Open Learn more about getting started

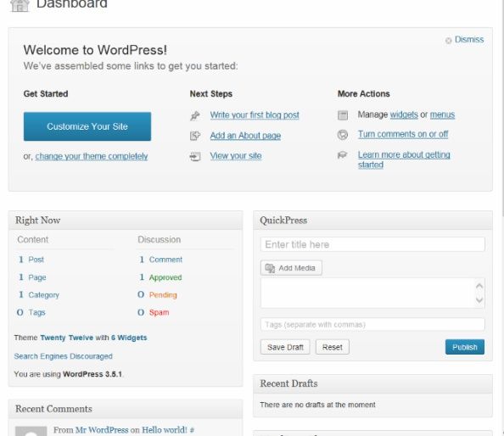[x=404, y=159]
